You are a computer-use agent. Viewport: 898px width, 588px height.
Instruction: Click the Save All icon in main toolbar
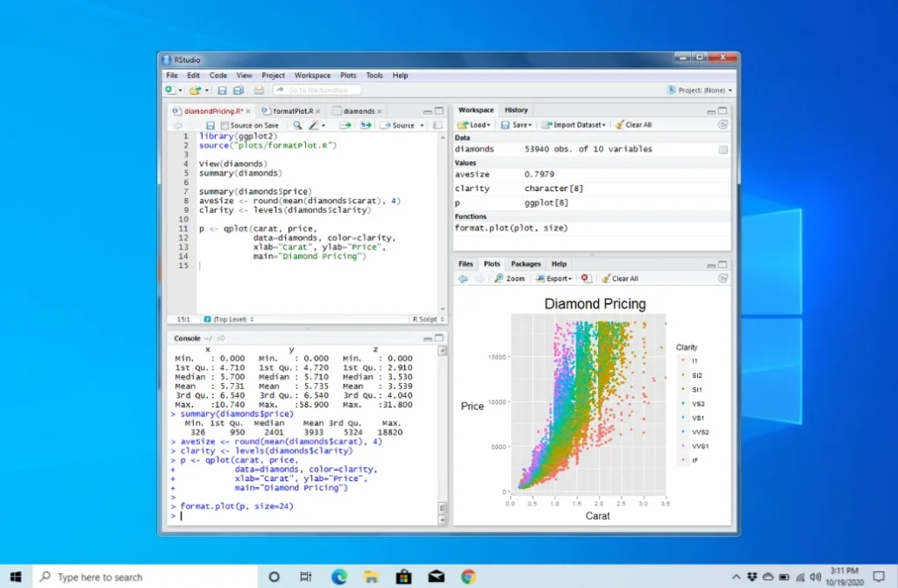pyautogui.click(x=238, y=90)
